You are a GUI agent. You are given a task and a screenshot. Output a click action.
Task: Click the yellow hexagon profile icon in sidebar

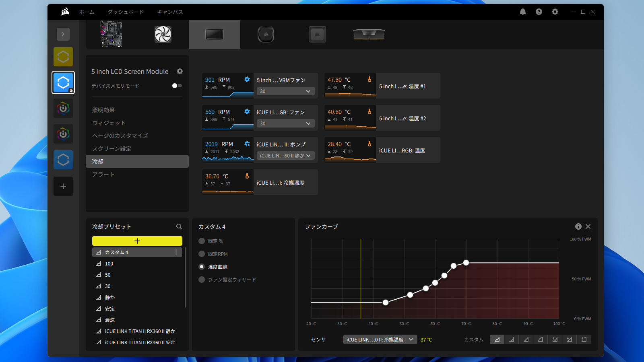click(63, 57)
